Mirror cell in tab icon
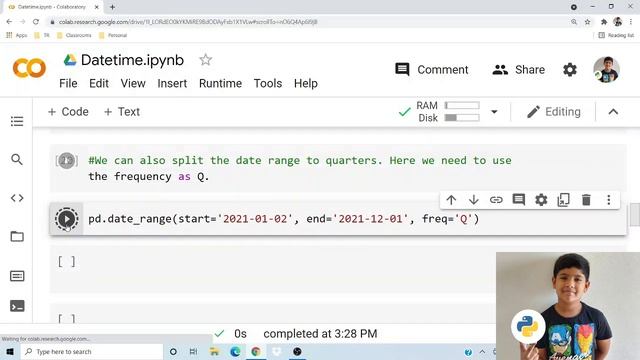Viewport: 640px width, 360px height. (563, 200)
